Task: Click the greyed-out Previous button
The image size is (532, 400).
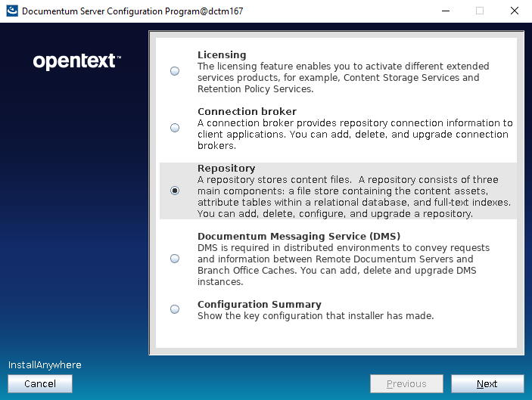Action: coord(406,384)
